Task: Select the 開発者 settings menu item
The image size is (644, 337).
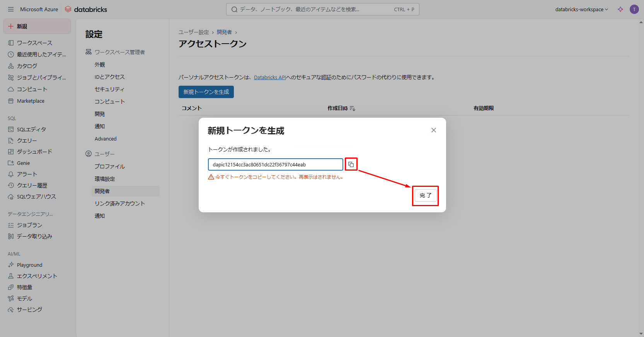Action: click(102, 191)
